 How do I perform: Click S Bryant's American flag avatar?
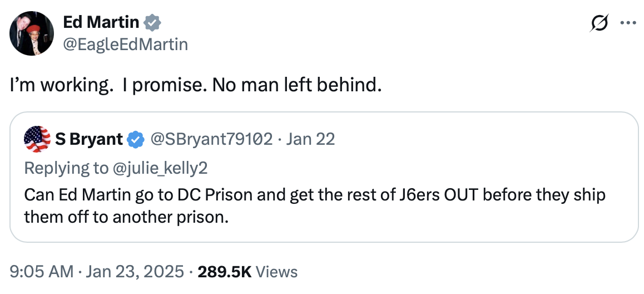point(37,139)
